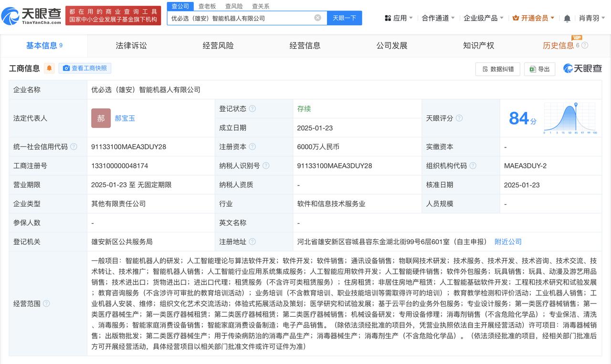Screen dimensions: 611x364
Task: Click company name 优必选（雄安）智能机器人有限公司 in table
Action: tap(146, 90)
